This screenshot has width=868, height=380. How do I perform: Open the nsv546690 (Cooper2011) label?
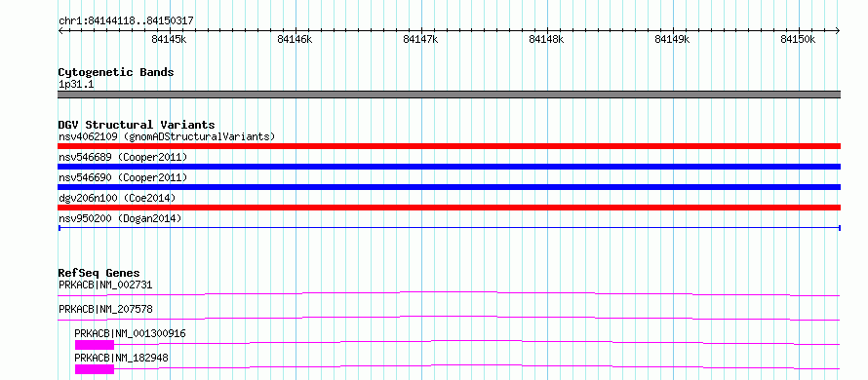point(123,177)
